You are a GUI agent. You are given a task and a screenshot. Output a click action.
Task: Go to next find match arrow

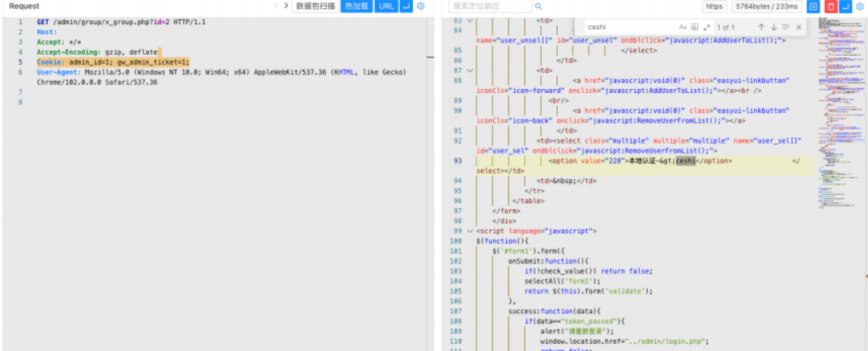[x=773, y=27]
